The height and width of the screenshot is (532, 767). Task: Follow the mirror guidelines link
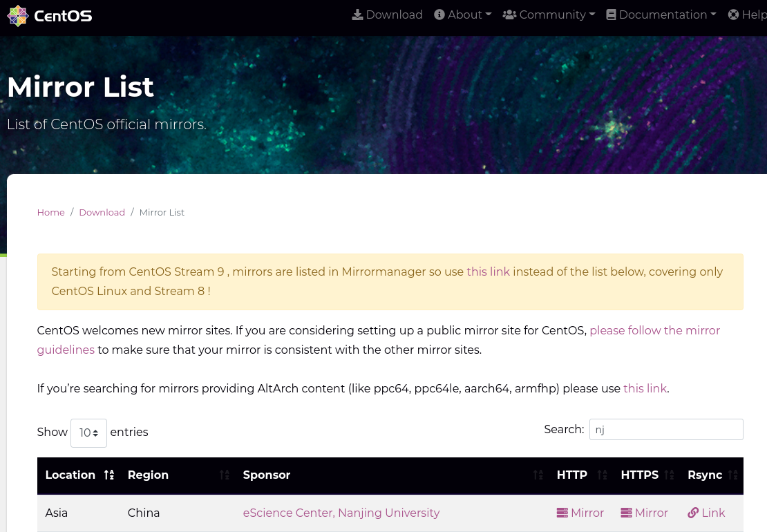click(x=379, y=340)
